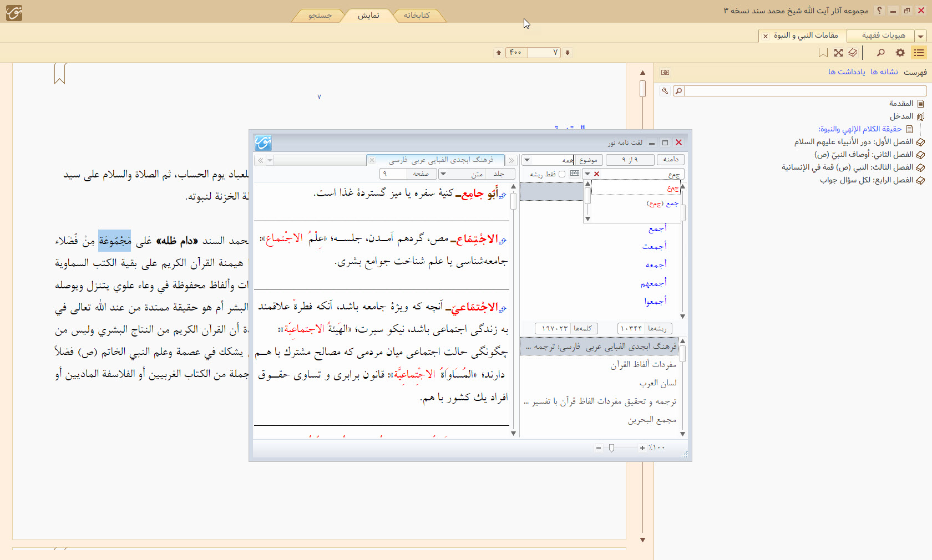932x560 pixels.
Task: Close the مقامات النبي و النبوة tab
Action: pos(766,36)
